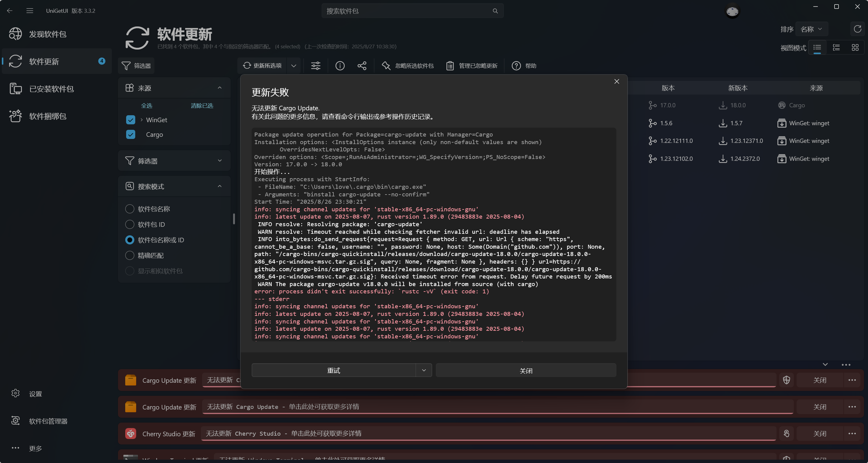
Task: Click the 新版本 column header
Action: tap(738, 88)
